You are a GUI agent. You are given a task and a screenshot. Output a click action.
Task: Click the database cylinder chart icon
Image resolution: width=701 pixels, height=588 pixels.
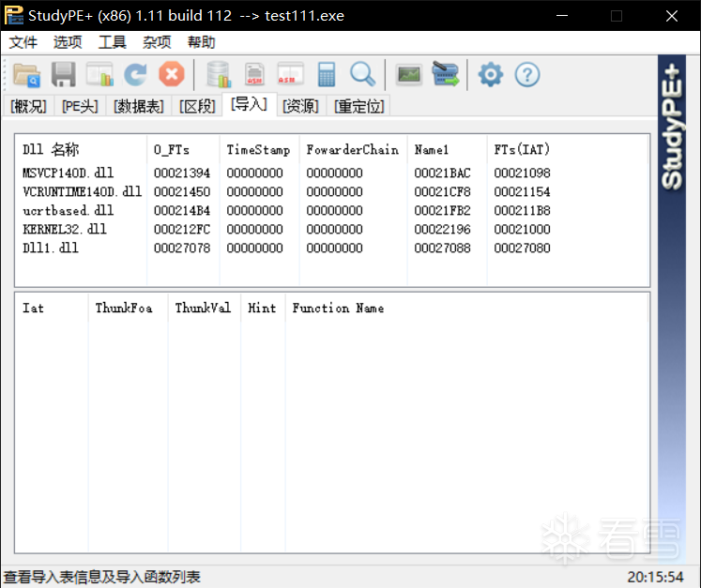coord(219,75)
